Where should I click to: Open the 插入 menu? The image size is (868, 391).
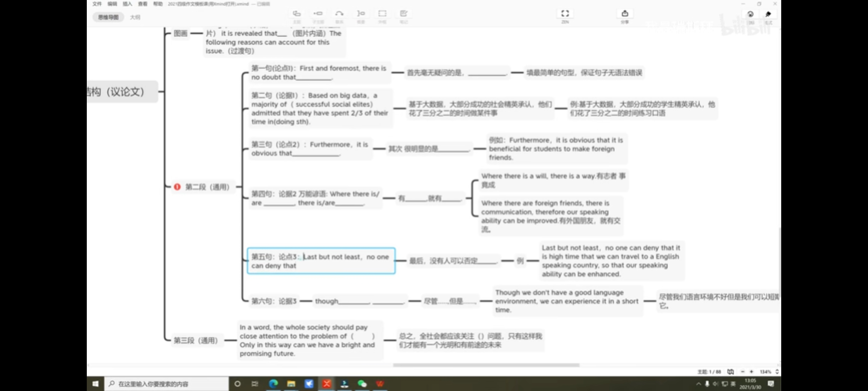(127, 4)
